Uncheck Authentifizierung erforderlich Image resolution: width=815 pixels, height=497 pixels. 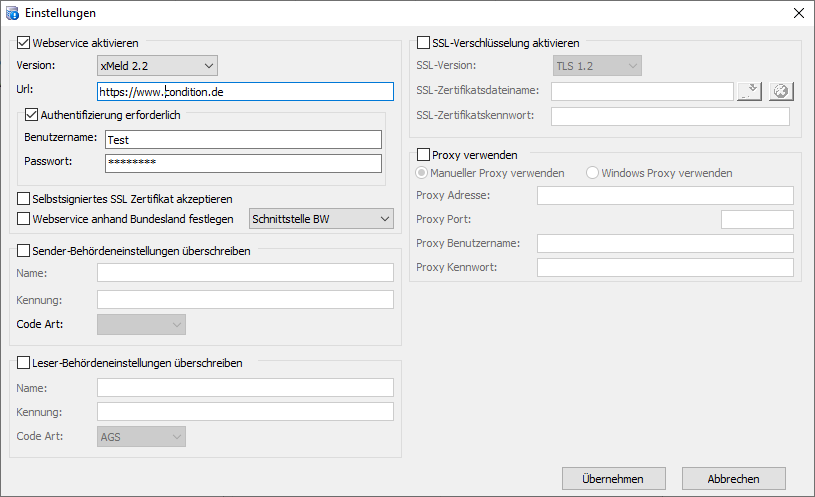coord(31,115)
